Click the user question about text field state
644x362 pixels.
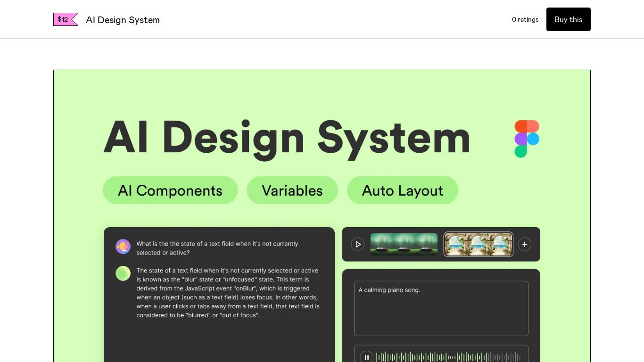pos(217,248)
